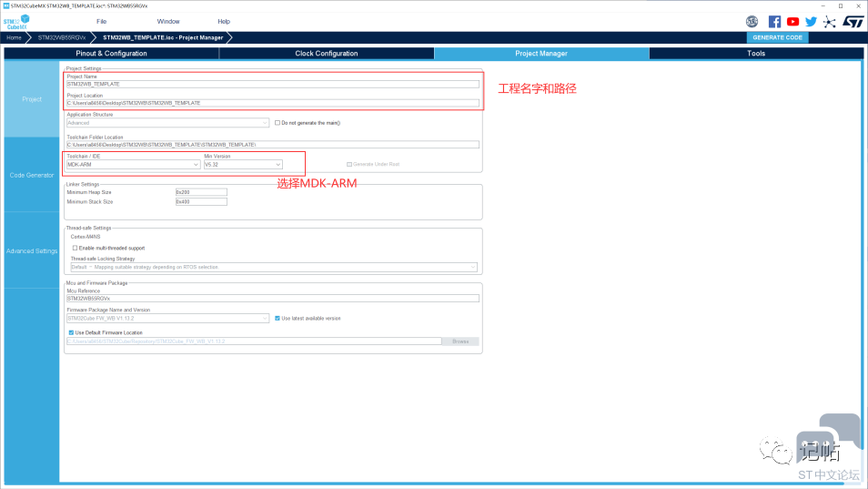Open the Toolchain / IDE dropdown

[x=133, y=165]
